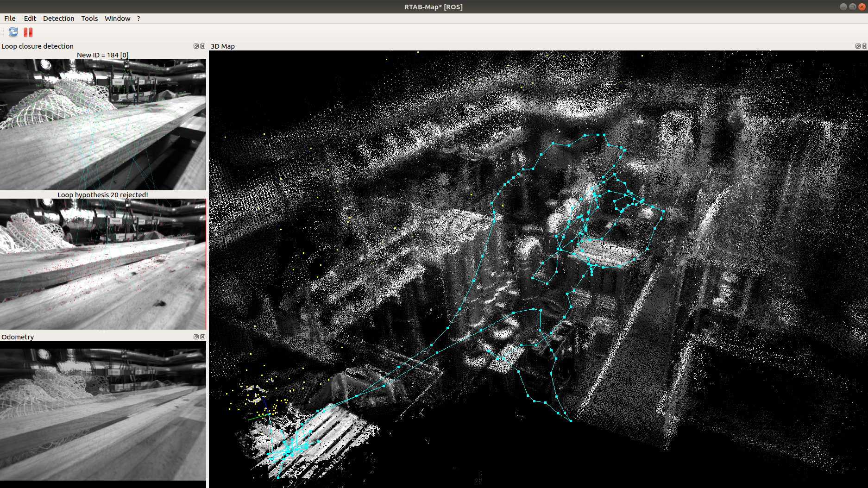Open the Edit menu
Viewport: 868px width, 488px height.
point(30,19)
